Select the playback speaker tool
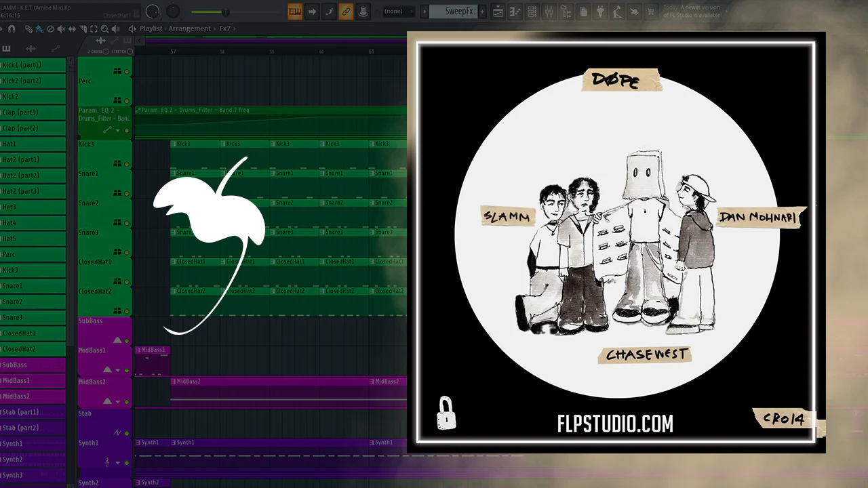This screenshot has width=868, height=488. pos(115,29)
